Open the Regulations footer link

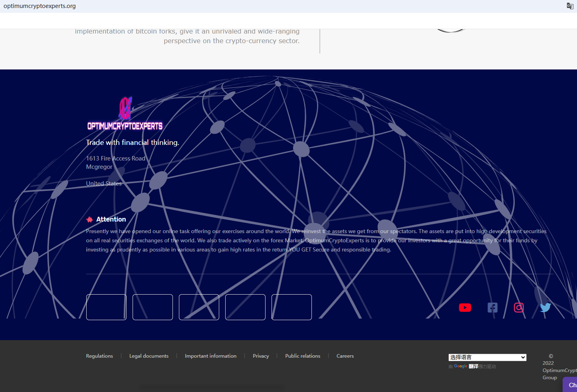[99, 356]
